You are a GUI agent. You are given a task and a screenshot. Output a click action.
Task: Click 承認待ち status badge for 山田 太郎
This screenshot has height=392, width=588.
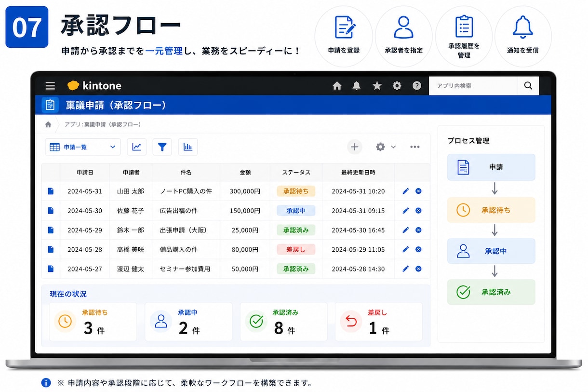[296, 191]
